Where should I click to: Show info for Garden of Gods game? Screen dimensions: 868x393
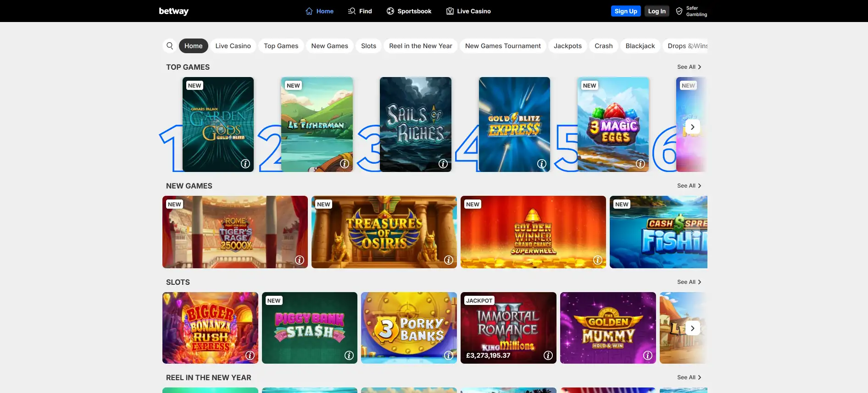tap(245, 164)
